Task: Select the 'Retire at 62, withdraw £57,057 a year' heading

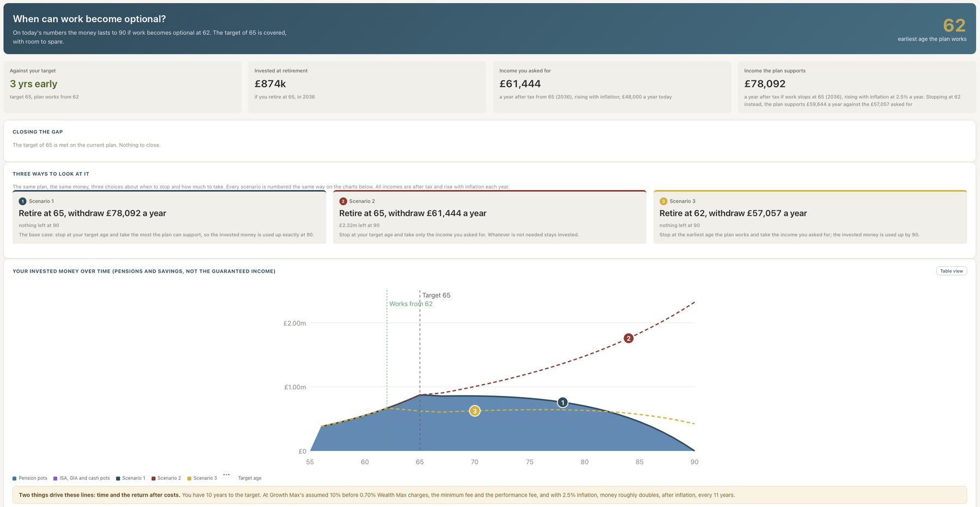Action: (733, 213)
